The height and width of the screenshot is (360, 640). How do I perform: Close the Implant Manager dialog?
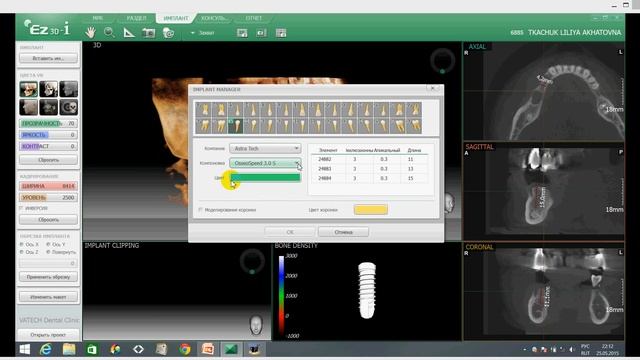click(433, 88)
